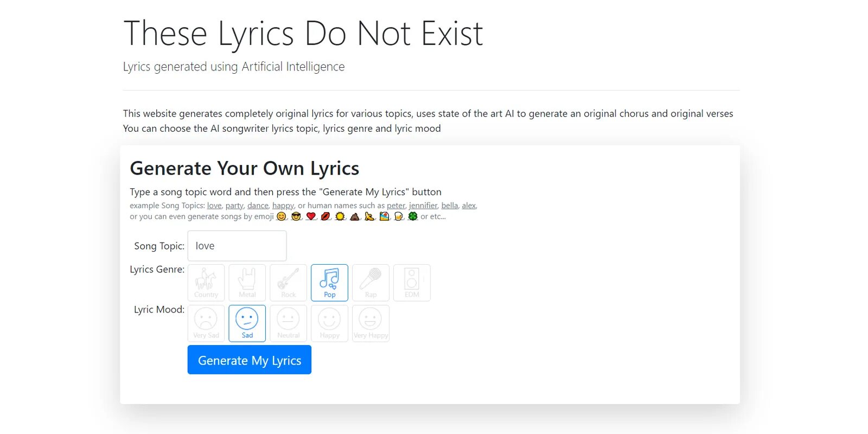This screenshot has height=434, width=868.
Task: Click the sun emoji topic
Action: tap(340, 216)
